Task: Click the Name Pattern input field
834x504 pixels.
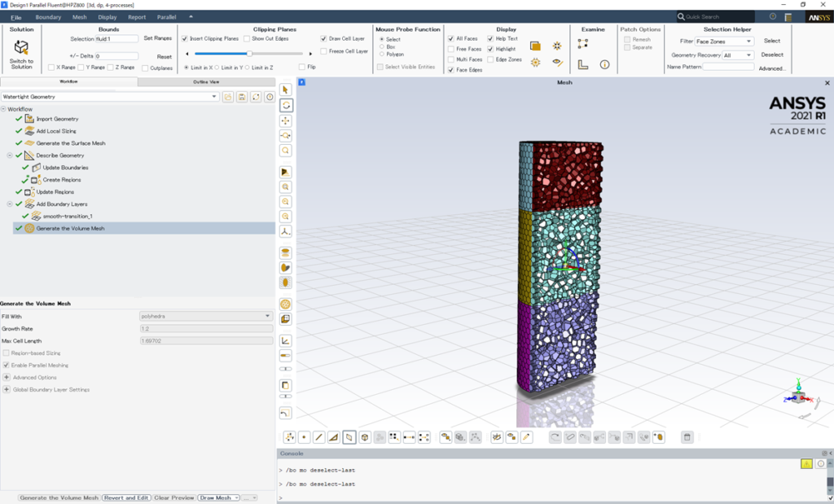Action: [729, 67]
